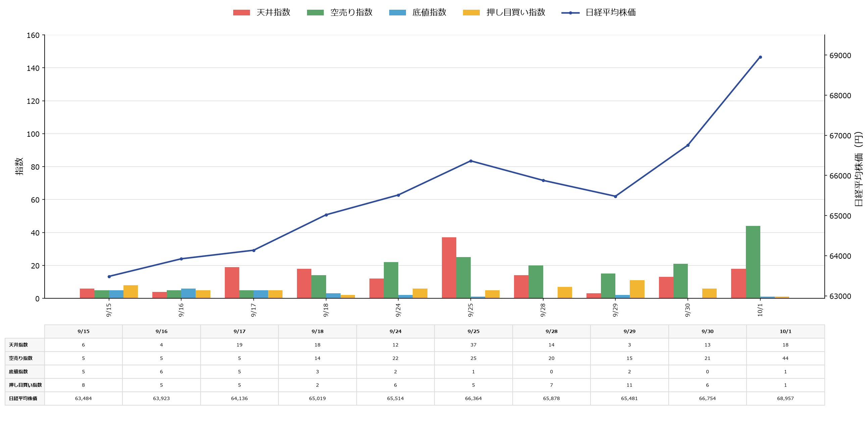
Task: Click the blue bar at 9/16
Action: point(188,293)
